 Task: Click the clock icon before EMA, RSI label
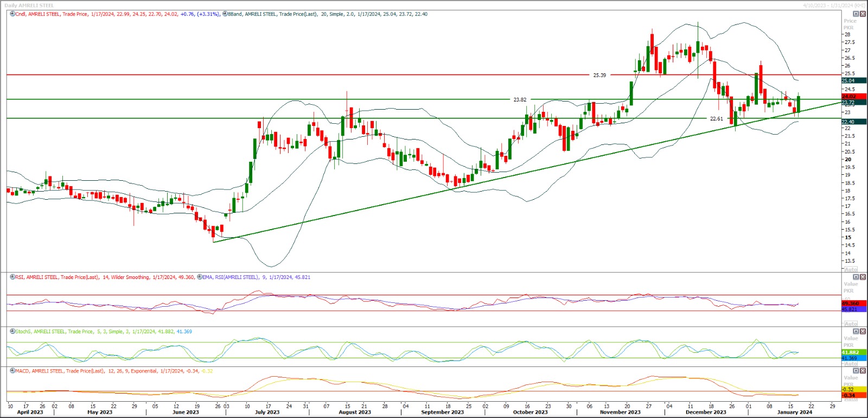click(200, 277)
